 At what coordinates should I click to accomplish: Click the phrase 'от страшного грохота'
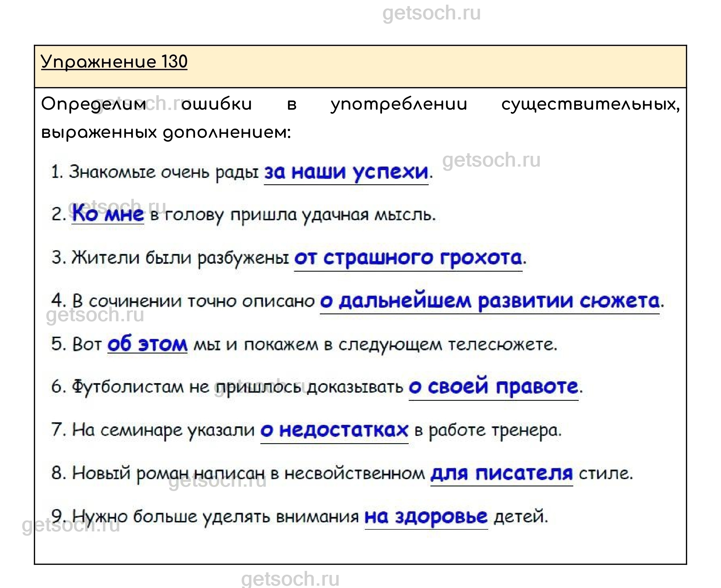pyautogui.click(x=408, y=258)
